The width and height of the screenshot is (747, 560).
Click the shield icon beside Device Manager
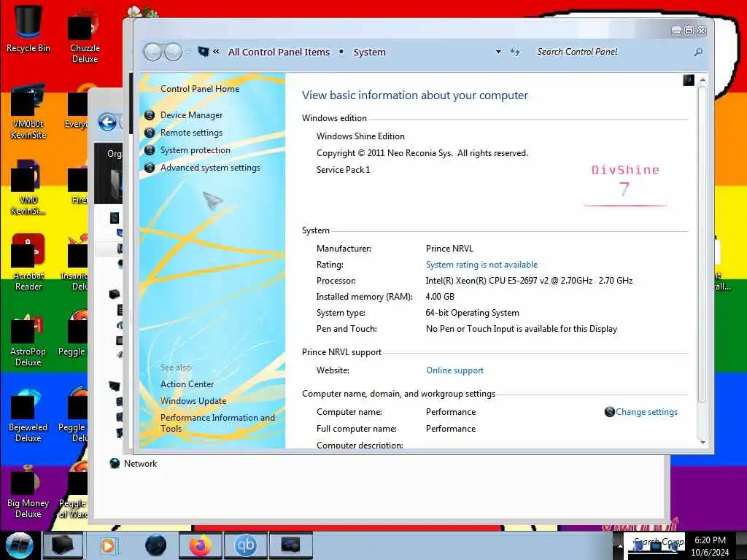tap(150, 115)
